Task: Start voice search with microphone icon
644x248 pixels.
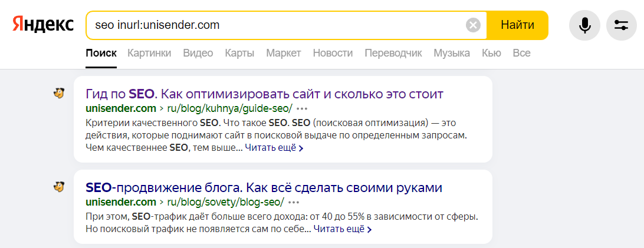Action: click(x=585, y=25)
